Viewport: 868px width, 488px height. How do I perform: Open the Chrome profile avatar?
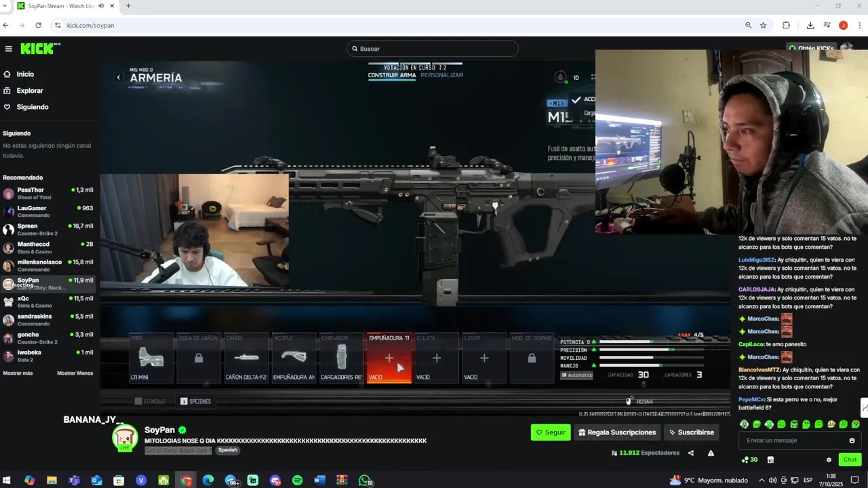(x=843, y=25)
